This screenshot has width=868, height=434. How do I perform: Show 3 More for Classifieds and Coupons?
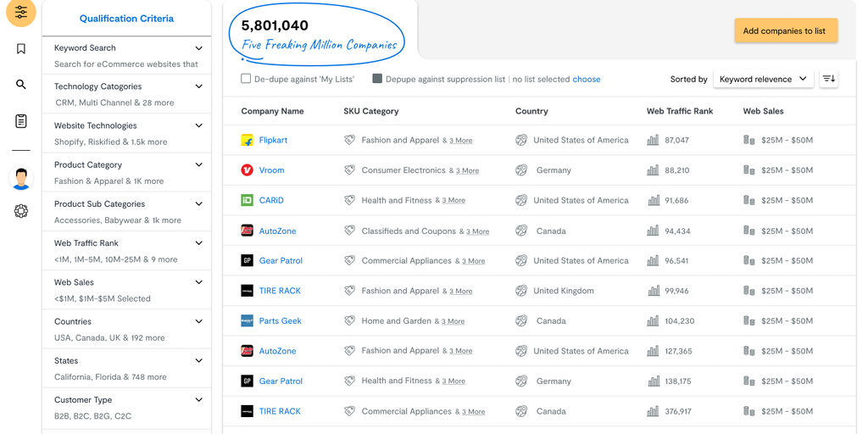(478, 231)
